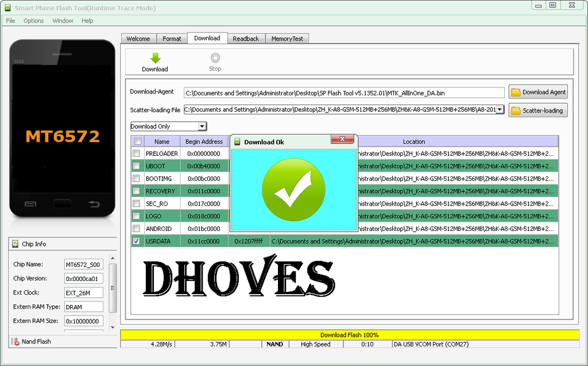The width and height of the screenshot is (588, 366).
Task: Click the phone's home button graphic
Action: (x=63, y=203)
